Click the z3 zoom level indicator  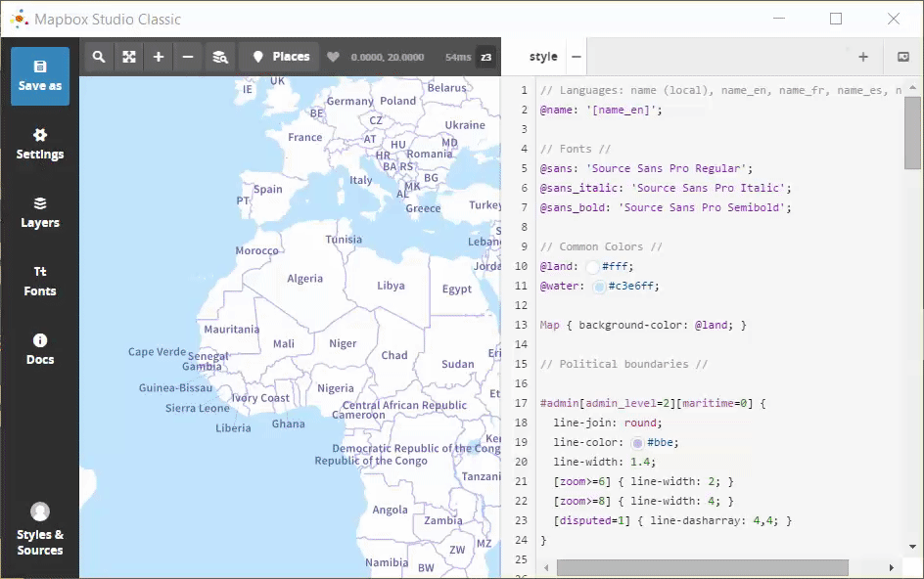tap(486, 57)
